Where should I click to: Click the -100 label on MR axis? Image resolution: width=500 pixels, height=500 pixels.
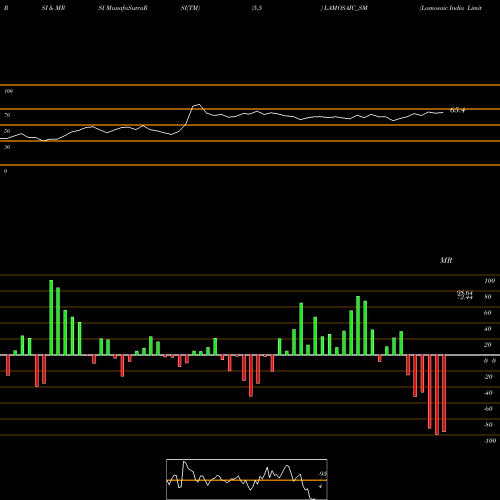490,441
